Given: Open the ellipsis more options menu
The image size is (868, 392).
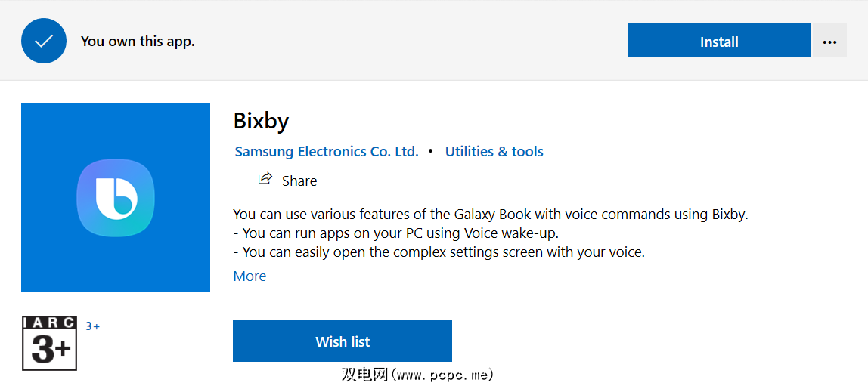Looking at the screenshot, I should tap(829, 42).
